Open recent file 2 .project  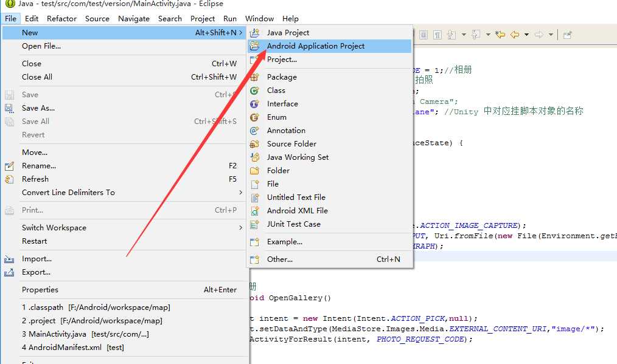tap(124, 321)
